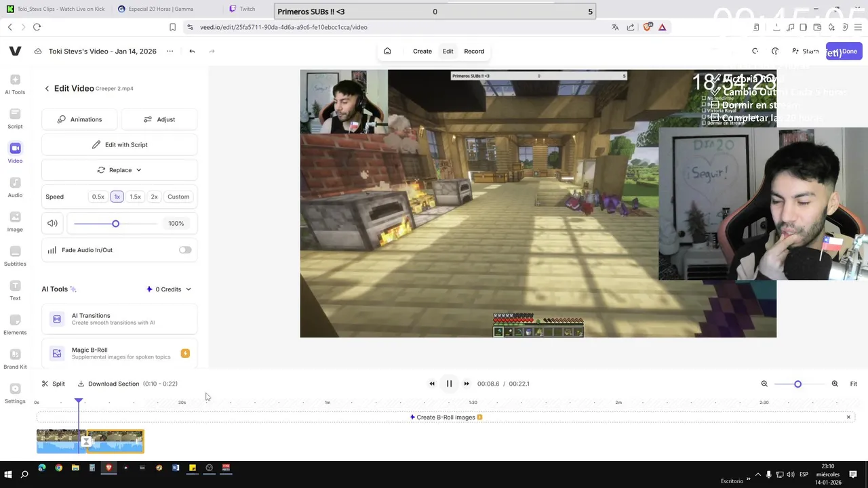Image resolution: width=868 pixels, height=488 pixels.
Task: Open Magic B-Roll tool
Action: pos(119,353)
